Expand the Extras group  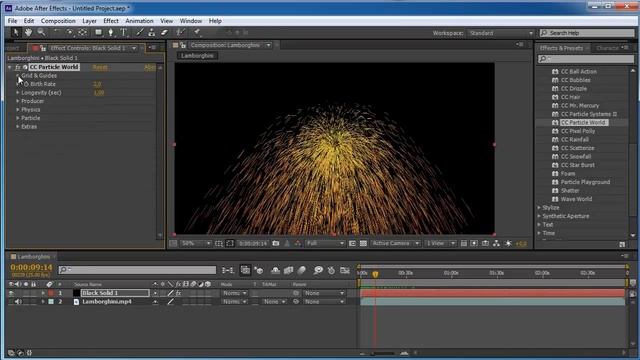[x=18, y=127]
